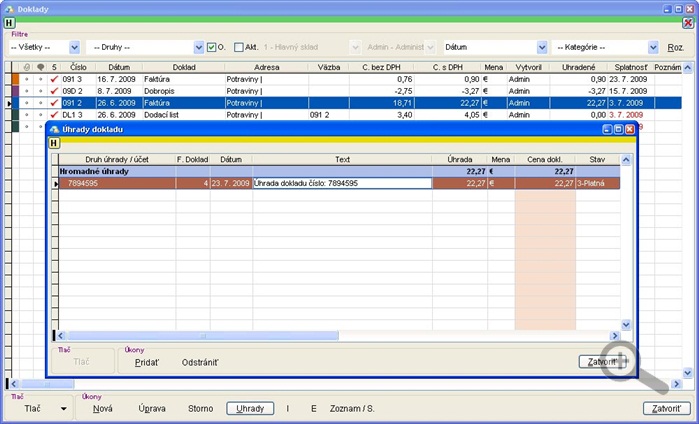The image size is (699, 424).
Task: Click Storno in Doklady actions
Action: [200, 409]
